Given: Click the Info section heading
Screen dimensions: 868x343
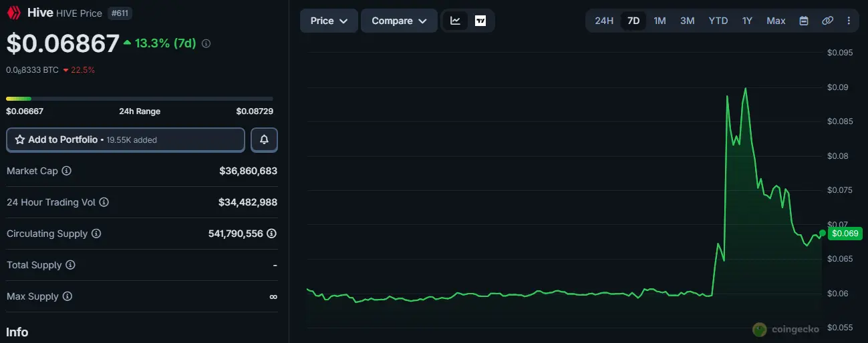Looking at the screenshot, I should [17, 332].
